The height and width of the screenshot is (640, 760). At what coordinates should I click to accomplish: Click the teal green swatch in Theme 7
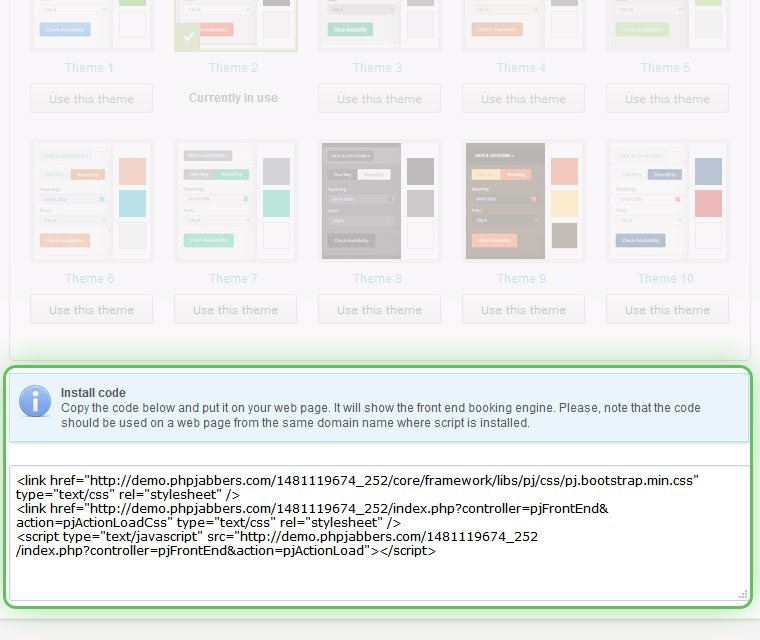coord(276,203)
